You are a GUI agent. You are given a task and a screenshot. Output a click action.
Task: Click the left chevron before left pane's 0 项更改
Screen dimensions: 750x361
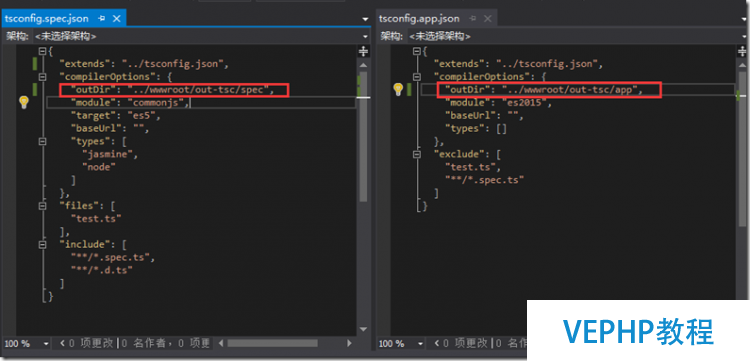[x=62, y=343]
